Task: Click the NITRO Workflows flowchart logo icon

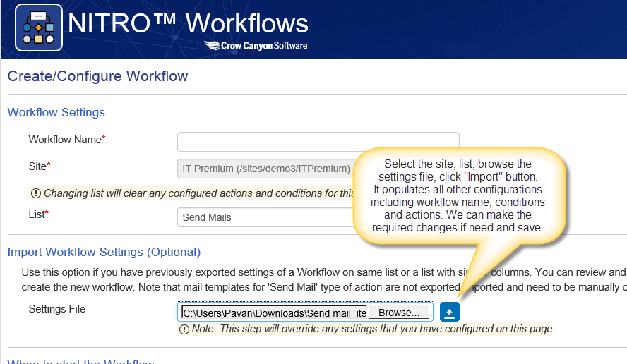Action: click(x=39, y=28)
